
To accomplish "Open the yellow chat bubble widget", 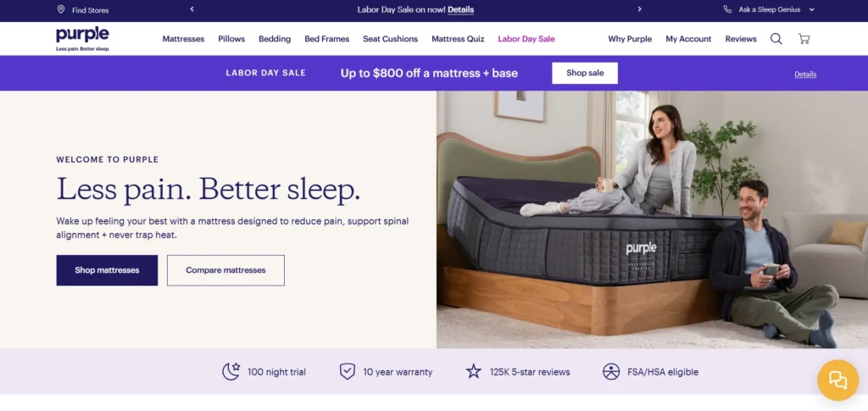I will (837, 380).
